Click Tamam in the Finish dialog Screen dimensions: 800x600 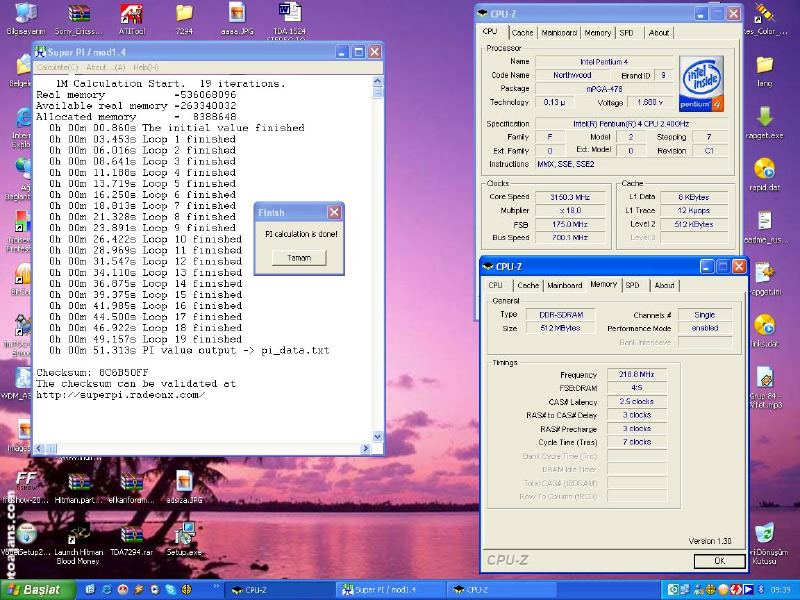(299, 258)
